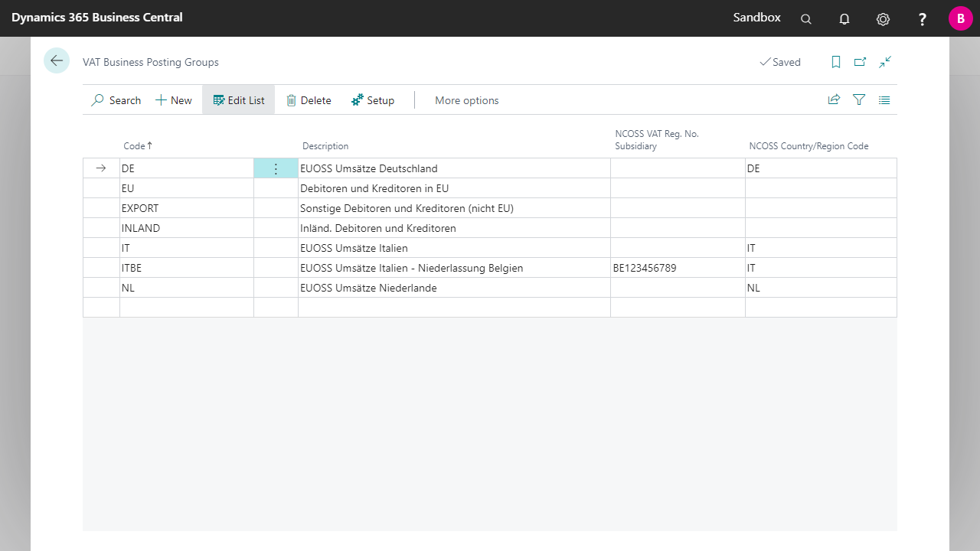Image resolution: width=980 pixels, height=551 pixels.
Task: Open the search magnifier in top bar
Action: pyautogui.click(x=806, y=19)
